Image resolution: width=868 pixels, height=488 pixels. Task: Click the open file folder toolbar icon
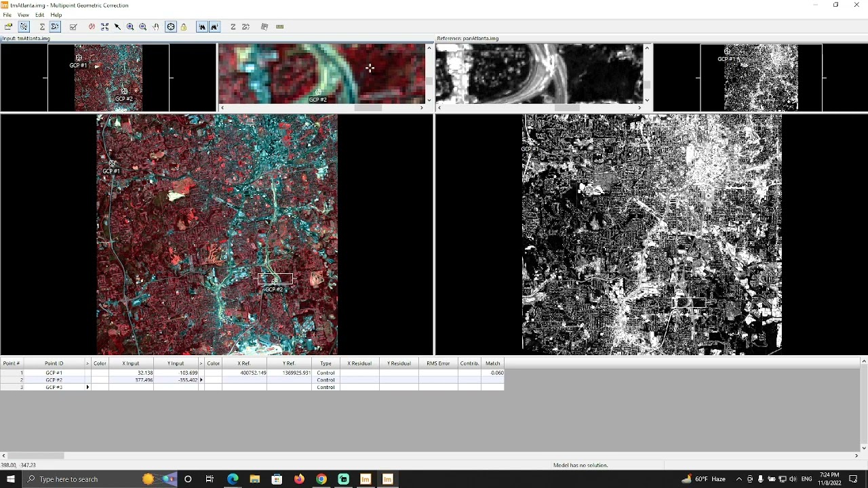click(x=8, y=27)
